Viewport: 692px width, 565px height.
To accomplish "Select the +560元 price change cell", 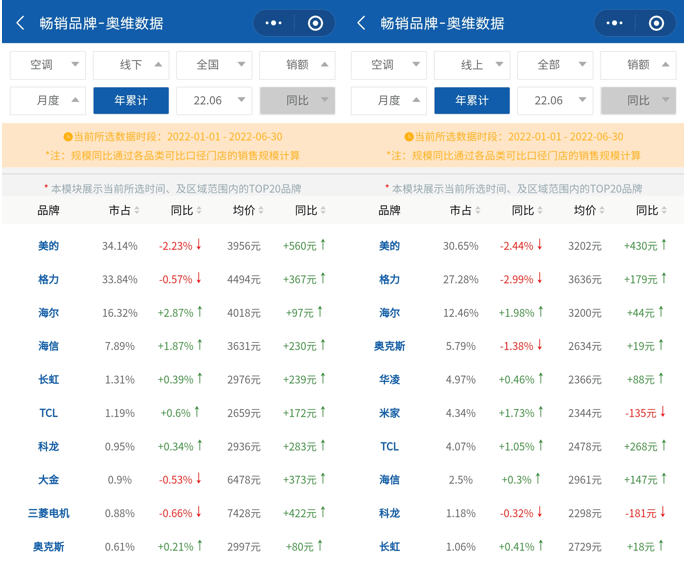I will point(304,246).
